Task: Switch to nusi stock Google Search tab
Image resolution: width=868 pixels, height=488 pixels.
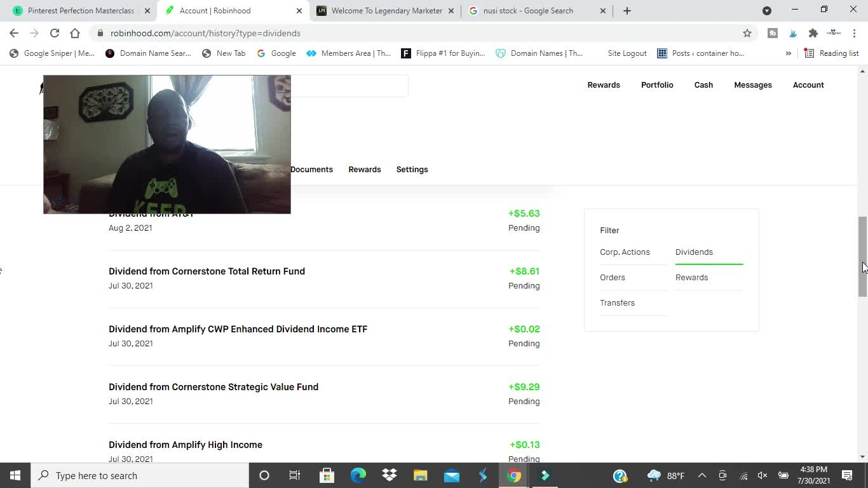Action: pos(528,11)
